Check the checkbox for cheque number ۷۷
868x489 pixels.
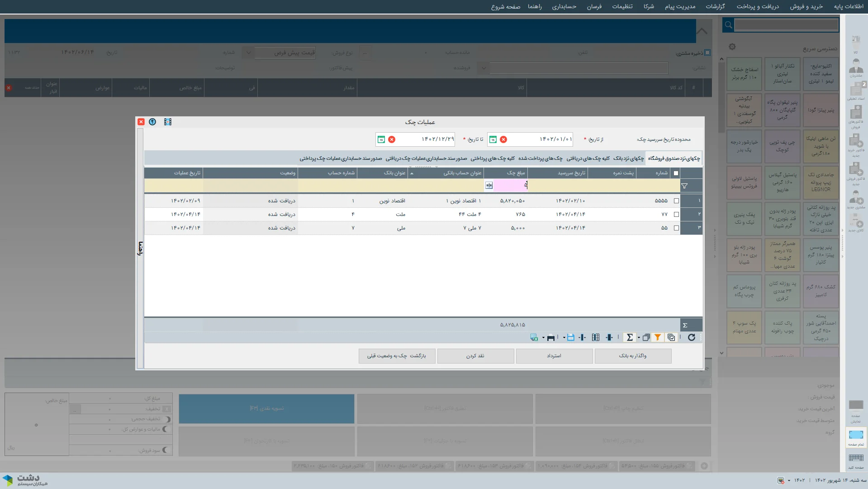pyautogui.click(x=676, y=215)
